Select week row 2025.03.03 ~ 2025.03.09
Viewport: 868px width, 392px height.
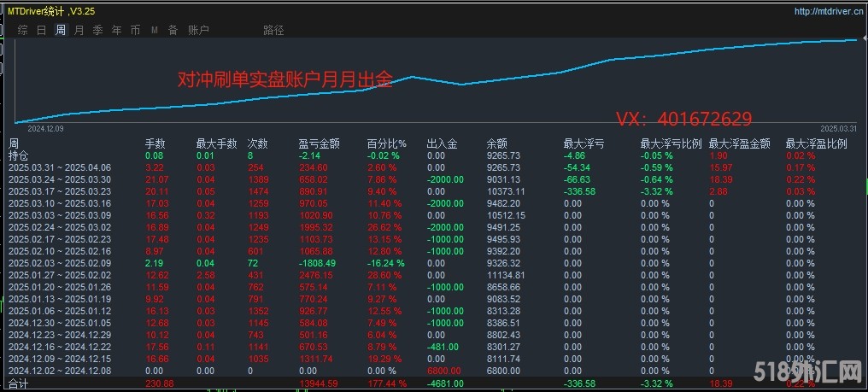pos(60,215)
